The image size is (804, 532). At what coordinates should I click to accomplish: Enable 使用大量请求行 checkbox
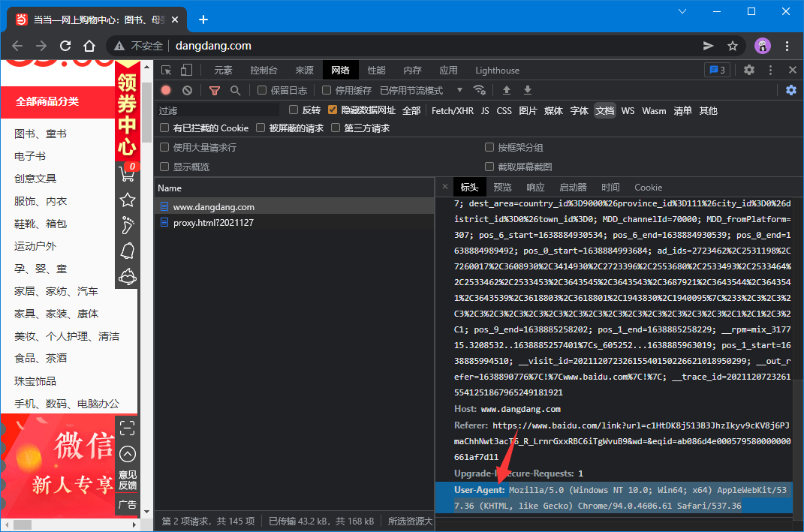[x=164, y=147]
